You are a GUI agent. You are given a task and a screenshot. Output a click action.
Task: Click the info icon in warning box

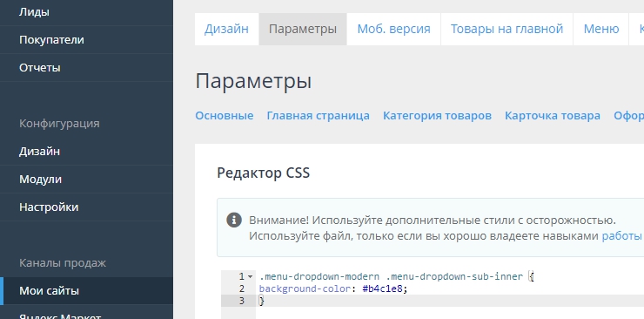tap(234, 220)
